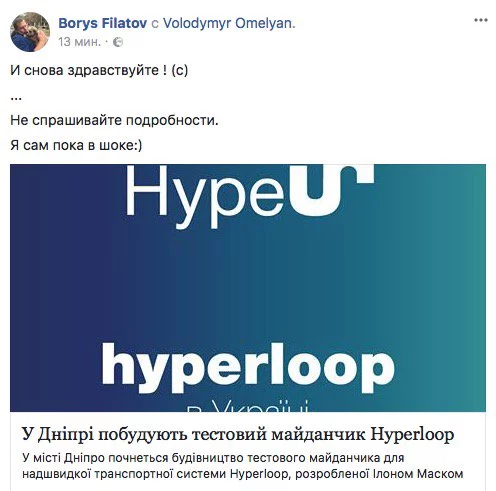Click the public audience globe icon
This screenshot has height=491, width=496.
point(118,42)
